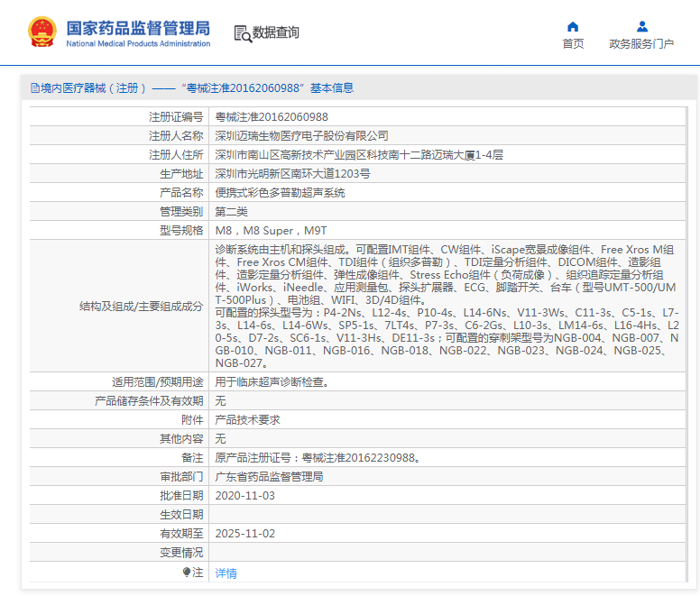Click National Medical Products Administration subtitle
This screenshot has height=596, width=700.
[x=138, y=43]
